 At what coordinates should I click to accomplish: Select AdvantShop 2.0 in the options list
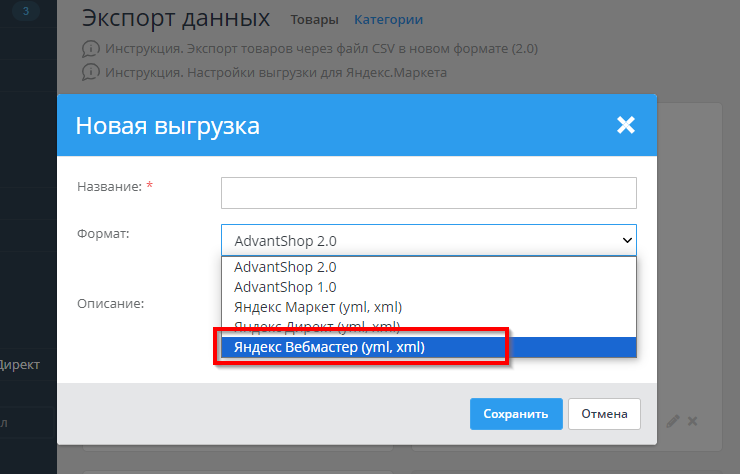[285, 268]
